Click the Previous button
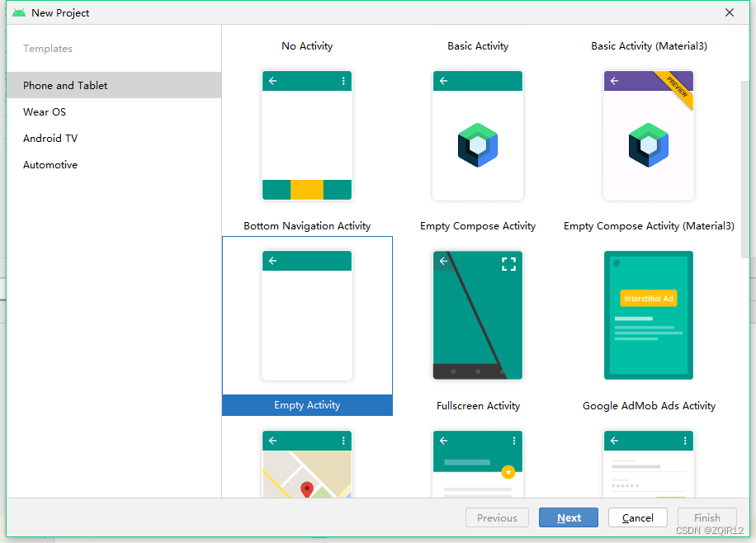The image size is (756, 543). coord(497,517)
